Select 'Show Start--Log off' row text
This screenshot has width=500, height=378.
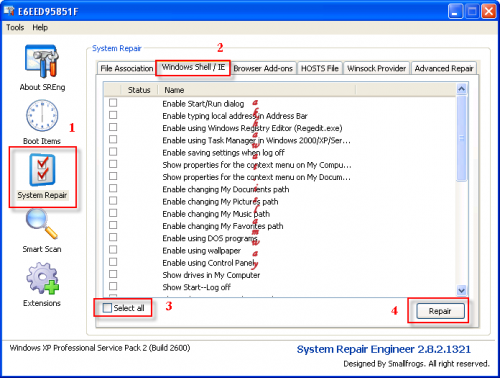click(x=196, y=287)
